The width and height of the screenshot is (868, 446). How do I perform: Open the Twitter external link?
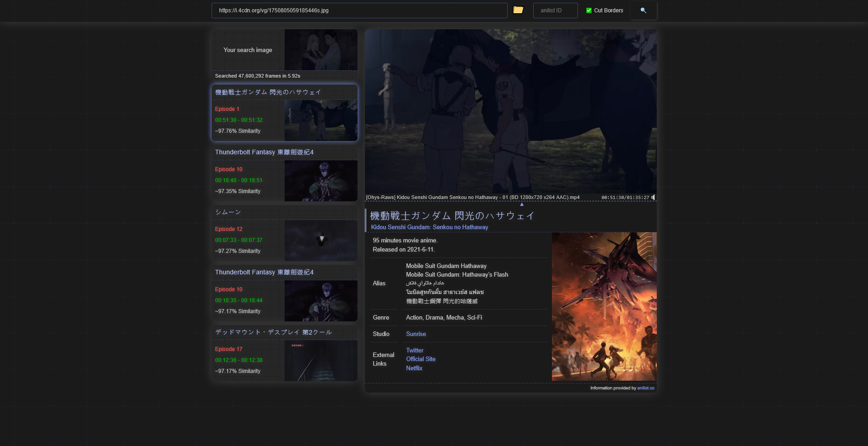(415, 351)
